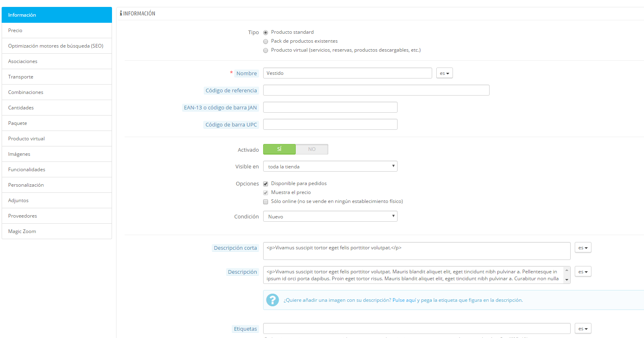Toggle Disponible para pedidos checkbox
The image size is (644, 338).
266,184
